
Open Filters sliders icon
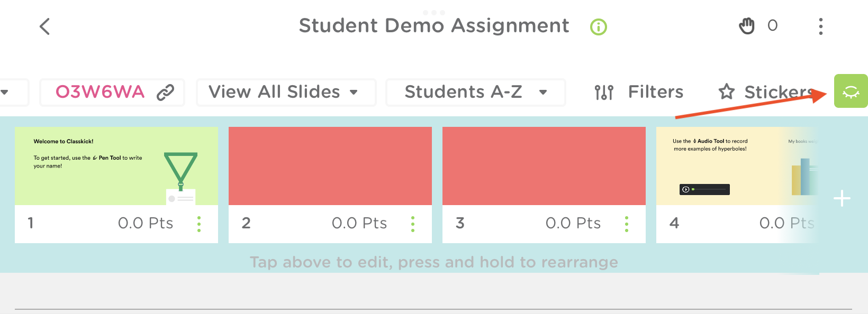pos(604,93)
